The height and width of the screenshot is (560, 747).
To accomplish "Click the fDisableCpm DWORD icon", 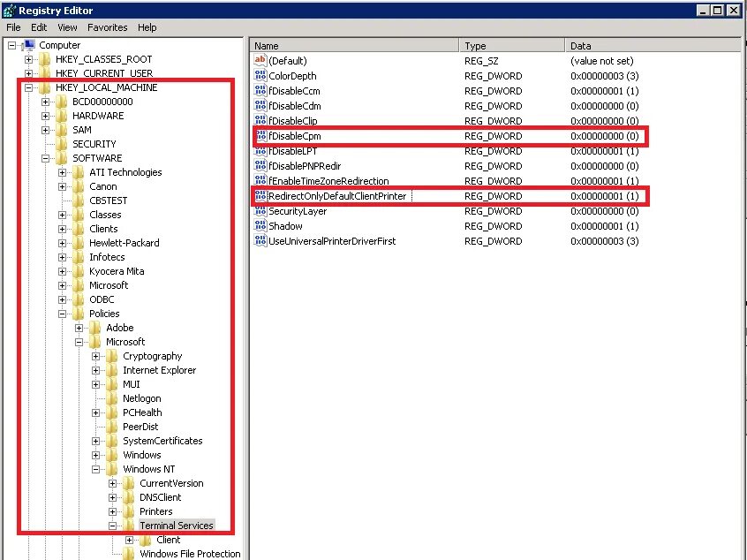I will (260, 136).
